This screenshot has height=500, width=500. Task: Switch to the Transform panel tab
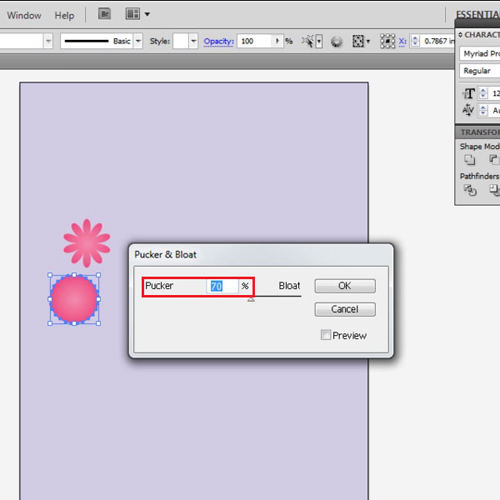[479, 132]
